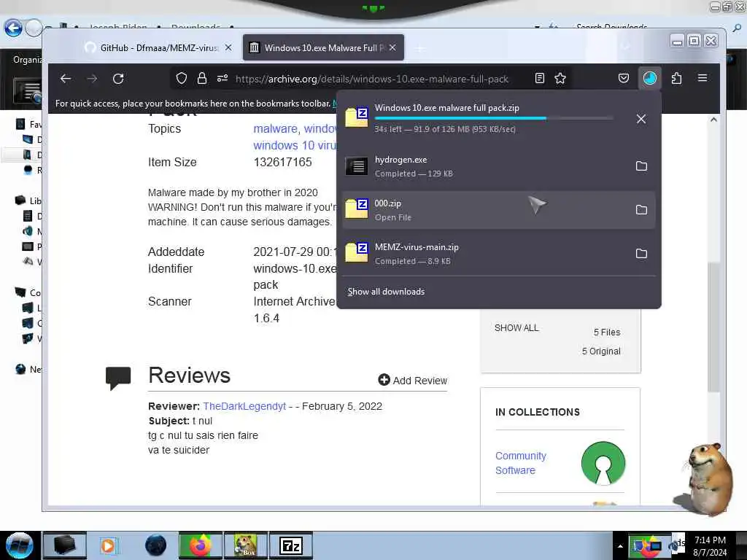Screen dimensions: 747x560
Task: Show hidden system tray icons arrow
Action: pos(620,546)
